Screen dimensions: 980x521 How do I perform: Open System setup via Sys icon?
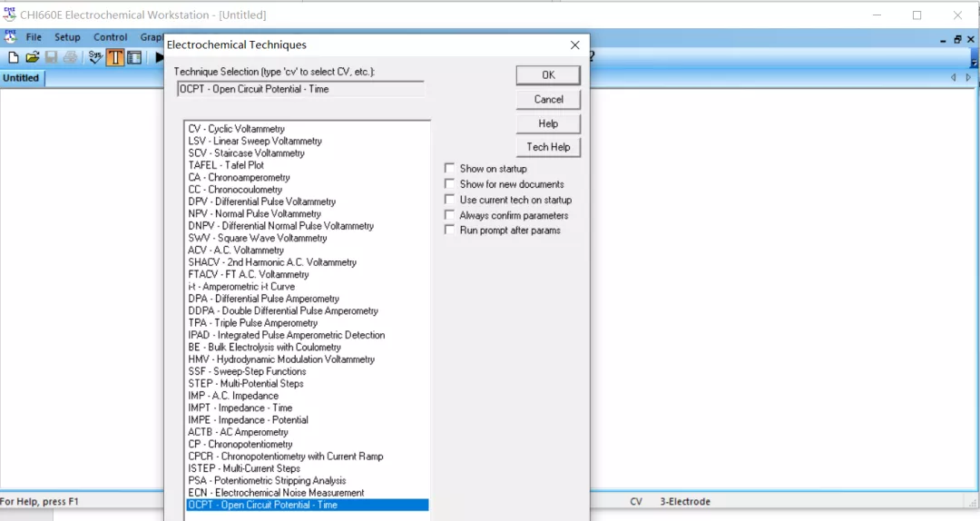click(95, 57)
